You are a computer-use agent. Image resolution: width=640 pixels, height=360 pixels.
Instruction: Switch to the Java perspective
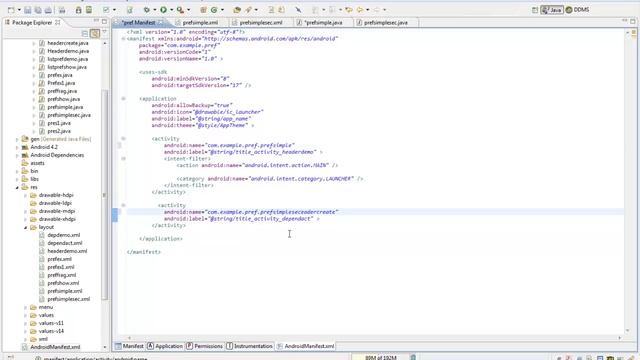[552, 10]
